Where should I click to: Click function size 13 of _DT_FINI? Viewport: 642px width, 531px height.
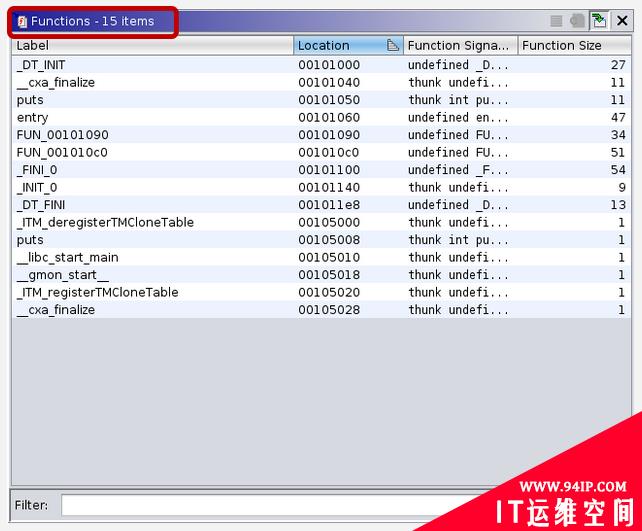(618, 205)
